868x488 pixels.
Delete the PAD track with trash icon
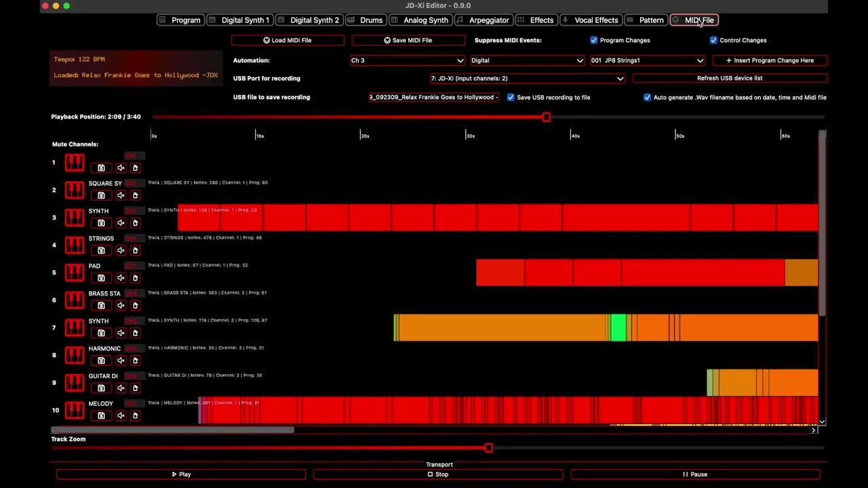tap(135, 278)
